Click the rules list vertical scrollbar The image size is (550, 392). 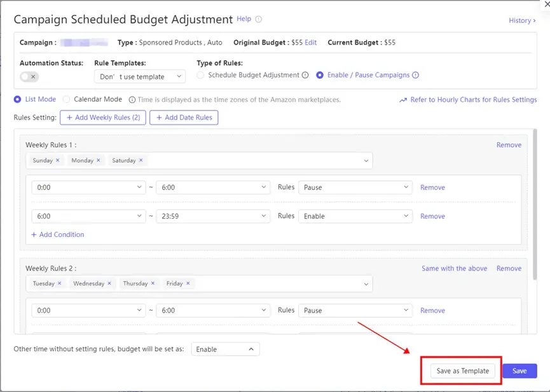(x=535, y=205)
